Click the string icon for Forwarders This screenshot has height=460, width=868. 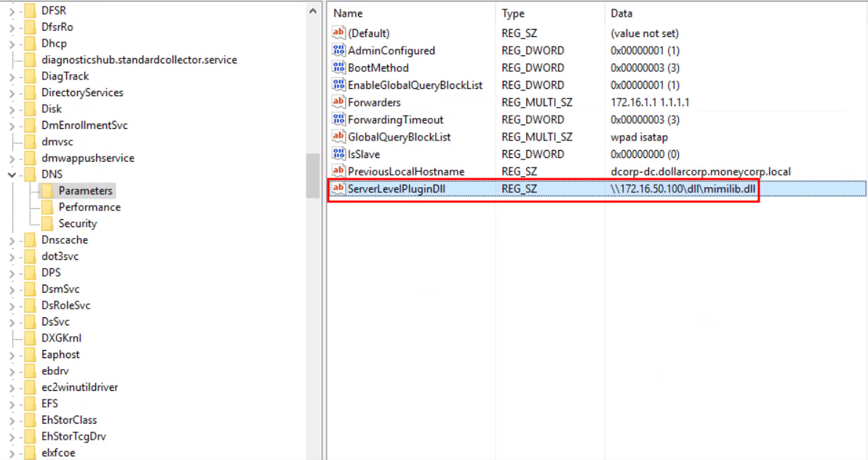[338, 102]
